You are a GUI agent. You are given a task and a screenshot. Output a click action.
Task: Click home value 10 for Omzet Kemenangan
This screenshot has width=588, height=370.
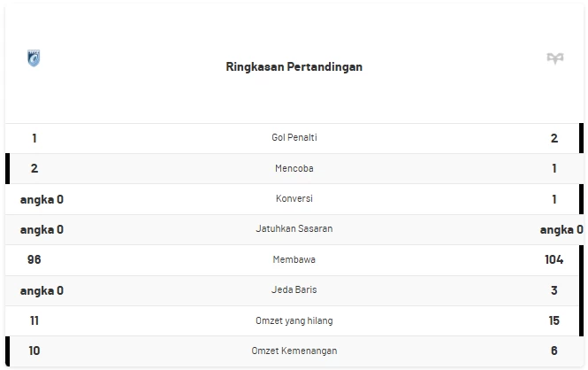point(34,351)
